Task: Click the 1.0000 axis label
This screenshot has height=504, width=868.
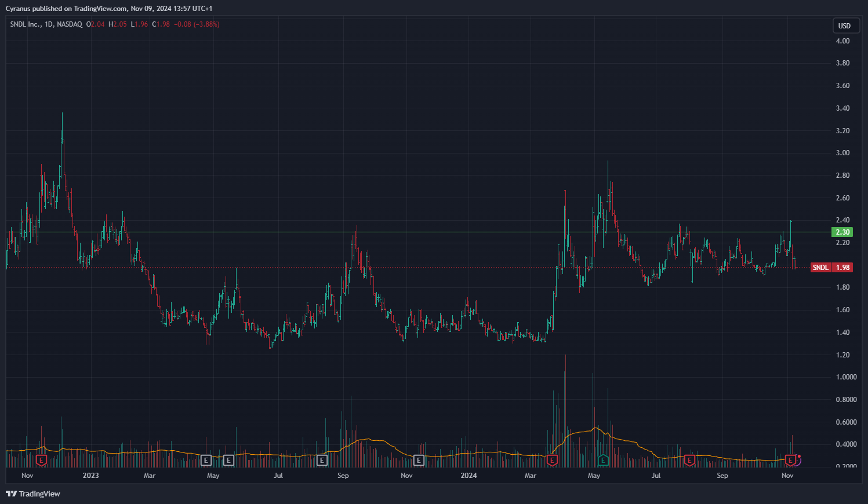Action: 846,377
